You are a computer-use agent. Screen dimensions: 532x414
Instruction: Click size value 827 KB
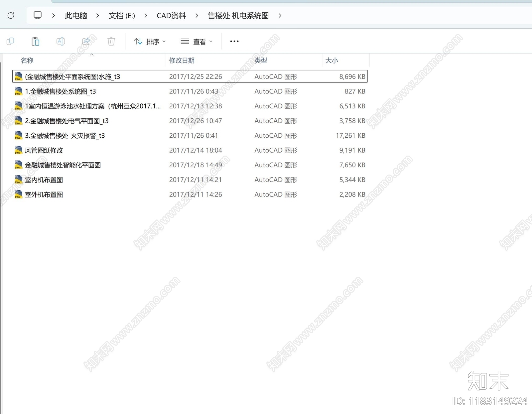pyautogui.click(x=355, y=91)
